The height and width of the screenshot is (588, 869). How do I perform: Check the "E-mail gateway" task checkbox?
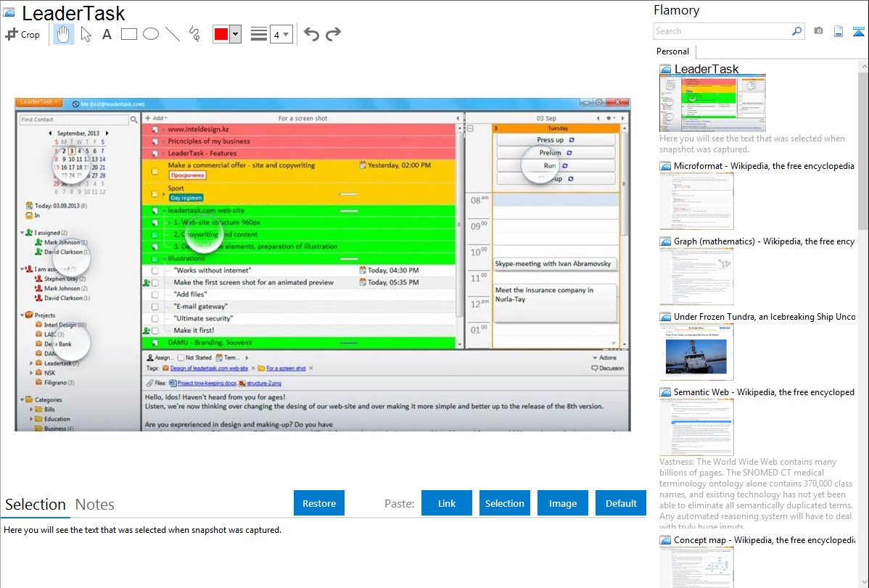tap(155, 307)
